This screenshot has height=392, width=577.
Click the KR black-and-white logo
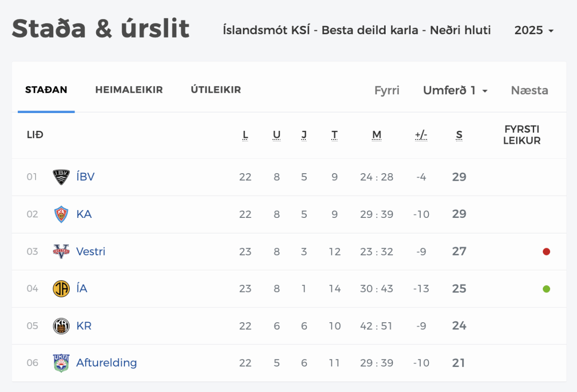pyautogui.click(x=61, y=326)
